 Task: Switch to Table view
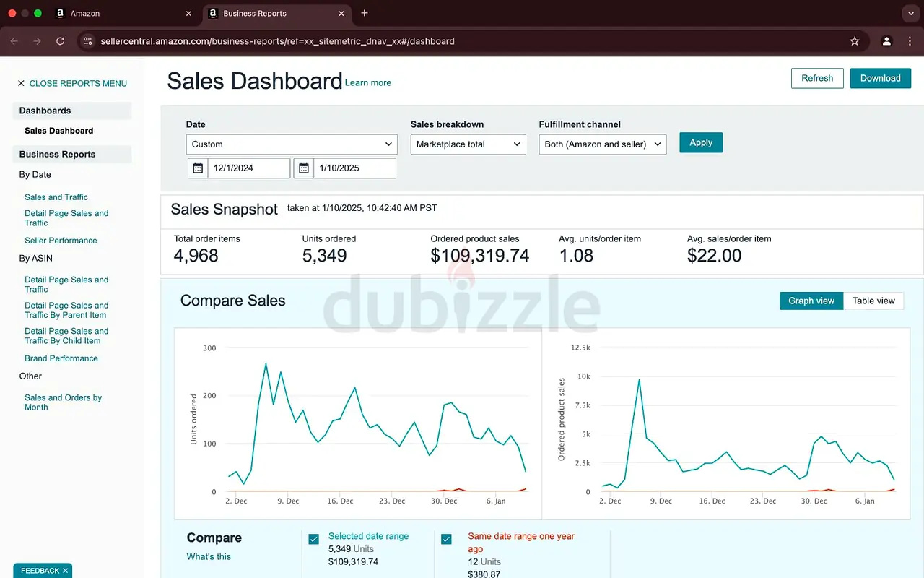click(x=873, y=301)
